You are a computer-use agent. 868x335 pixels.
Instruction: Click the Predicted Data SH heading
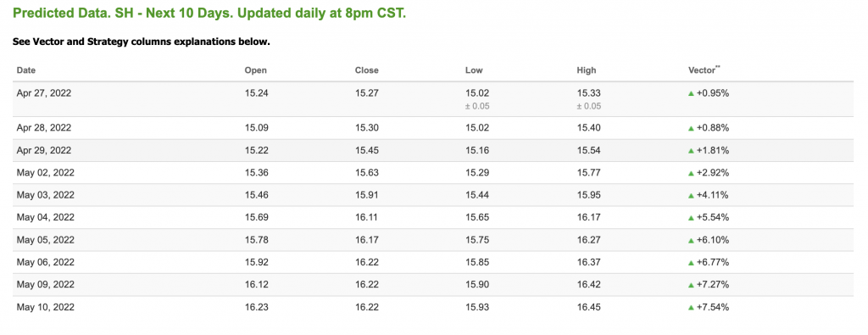(x=209, y=14)
